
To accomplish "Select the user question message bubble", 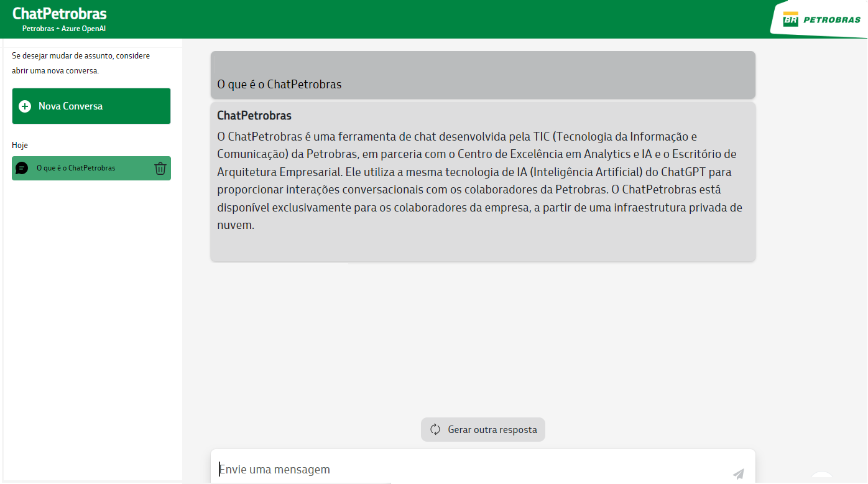I will point(482,76).
